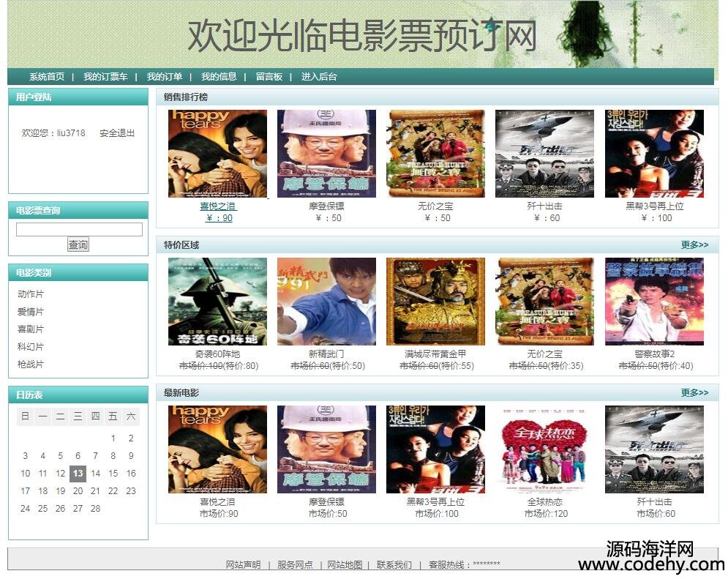This screenshot has width=728, height=579.
Task: Click the 全球热恋 title link
Action: pyautogui.click(x=545, y=502)
